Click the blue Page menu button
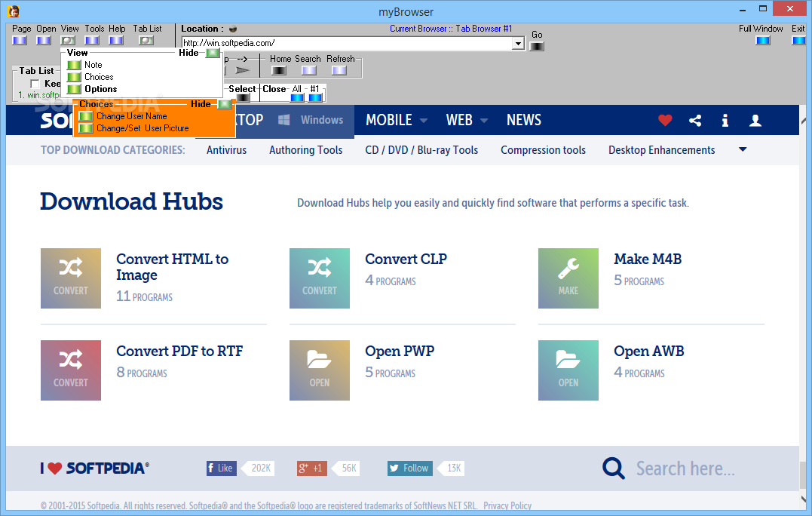812x516 pixels. (x=20, y=41)
